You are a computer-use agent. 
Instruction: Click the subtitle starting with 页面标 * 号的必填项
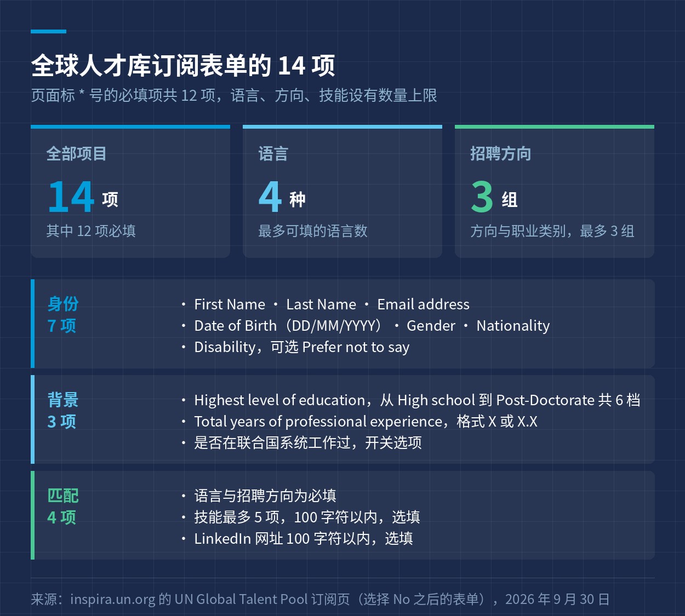[x=234, y=95]
